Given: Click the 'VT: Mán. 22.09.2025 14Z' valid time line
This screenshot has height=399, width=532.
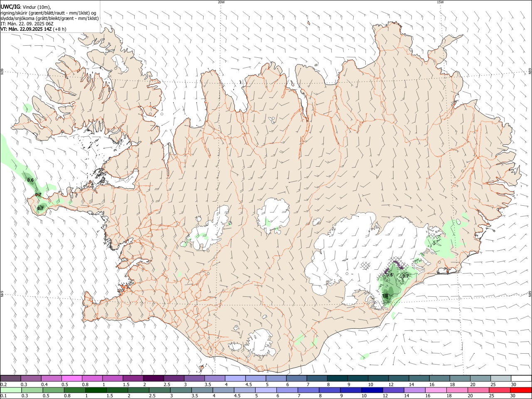Looking at the screenshot, I should tap(26, 29).
